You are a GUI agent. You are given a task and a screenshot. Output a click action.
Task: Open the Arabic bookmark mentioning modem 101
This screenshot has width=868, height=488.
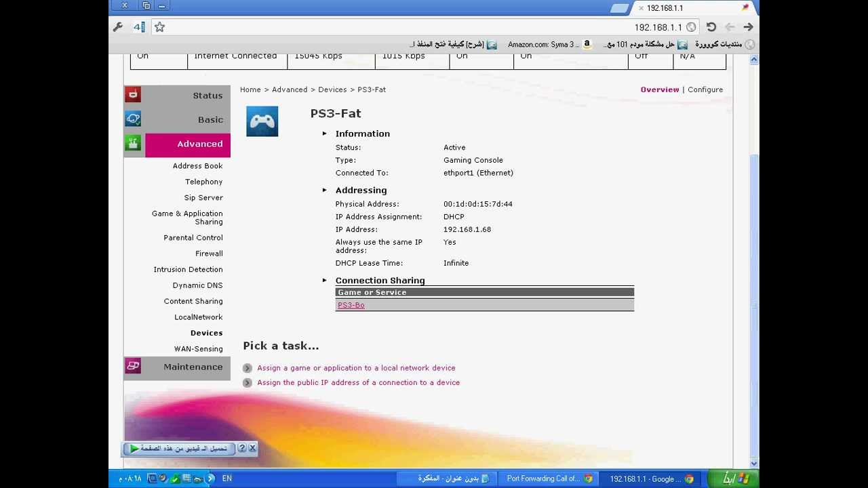point(645,45)
